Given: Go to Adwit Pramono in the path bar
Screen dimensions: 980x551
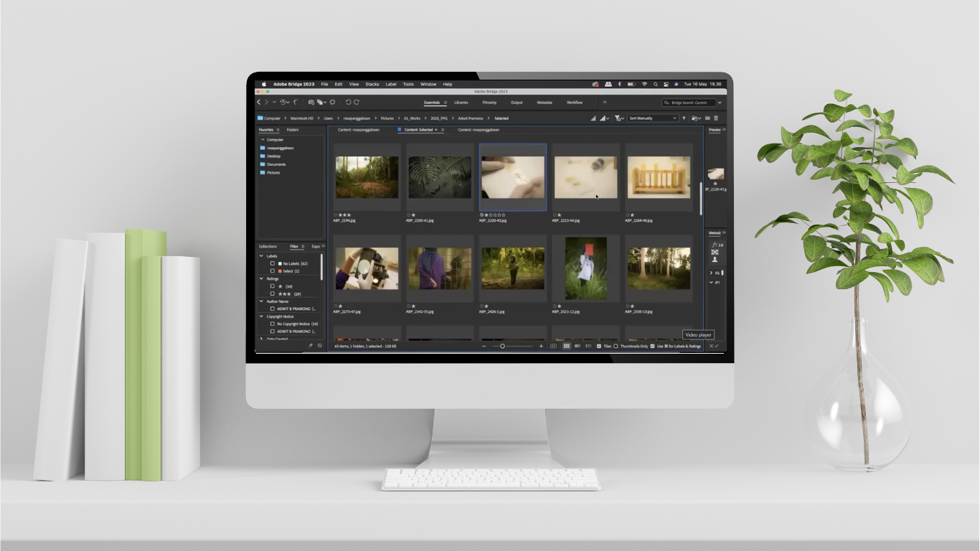Looking at the screenshot, I should (x=472, y=118).
